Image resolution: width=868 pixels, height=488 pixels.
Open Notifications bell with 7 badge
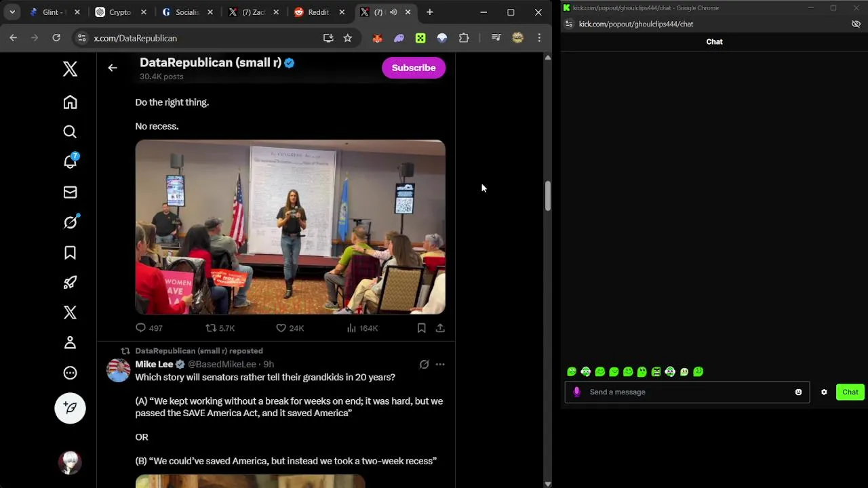click(71, 161)
